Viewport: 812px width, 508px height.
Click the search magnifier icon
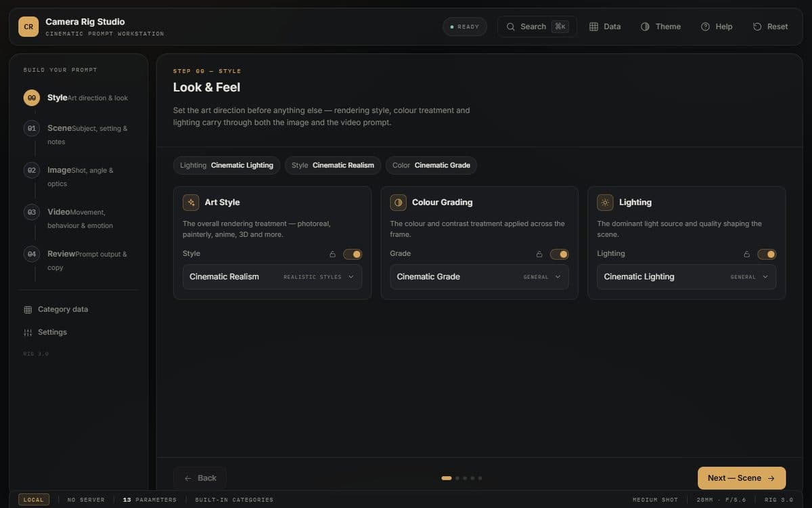pyautogui.click(x=511, y=26)
